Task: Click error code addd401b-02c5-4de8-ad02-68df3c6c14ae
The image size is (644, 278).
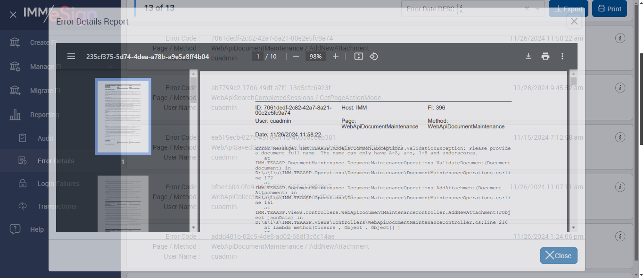Action: 273,236
